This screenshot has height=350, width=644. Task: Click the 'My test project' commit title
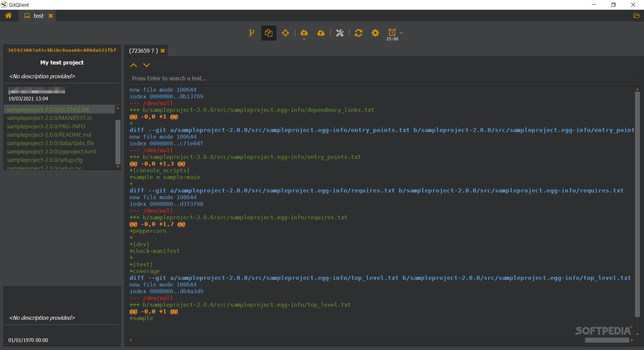pos(62,62)
